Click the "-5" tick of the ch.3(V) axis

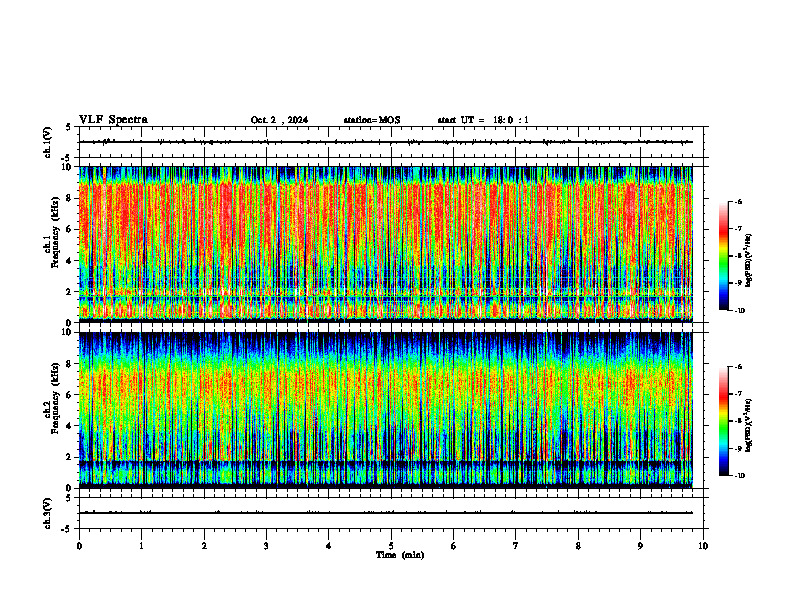[x=67, y=529]
